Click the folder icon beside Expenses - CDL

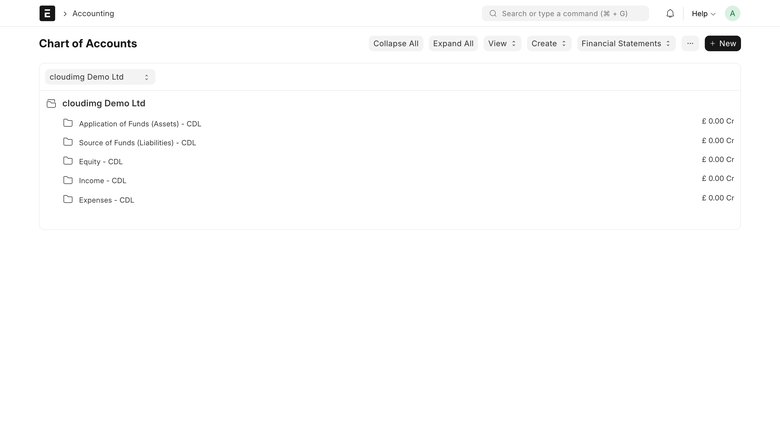tap(68, 199)
